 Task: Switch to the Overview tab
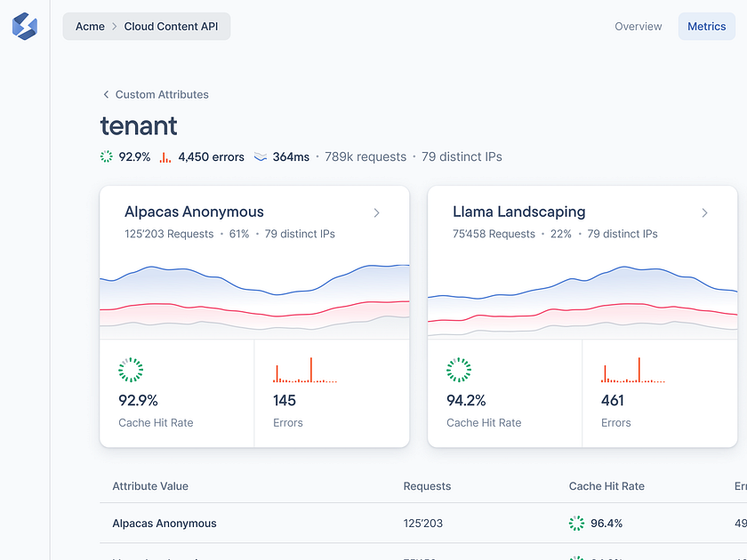click(x=638, y=26)
